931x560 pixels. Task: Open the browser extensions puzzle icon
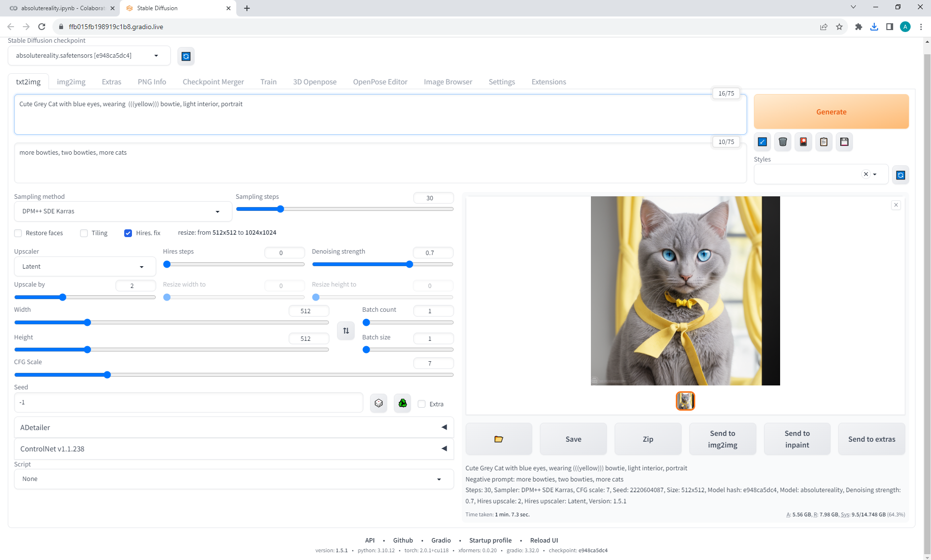pos(859,27)
